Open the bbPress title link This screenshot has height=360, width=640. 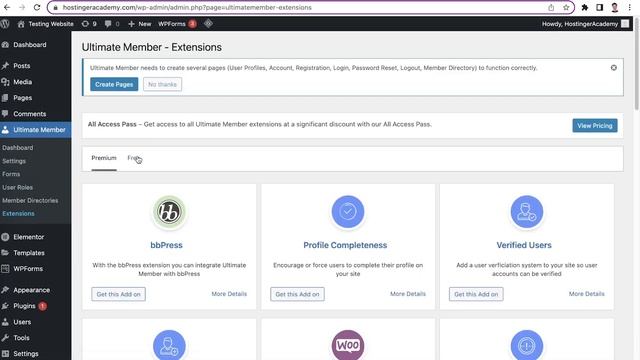166,245
